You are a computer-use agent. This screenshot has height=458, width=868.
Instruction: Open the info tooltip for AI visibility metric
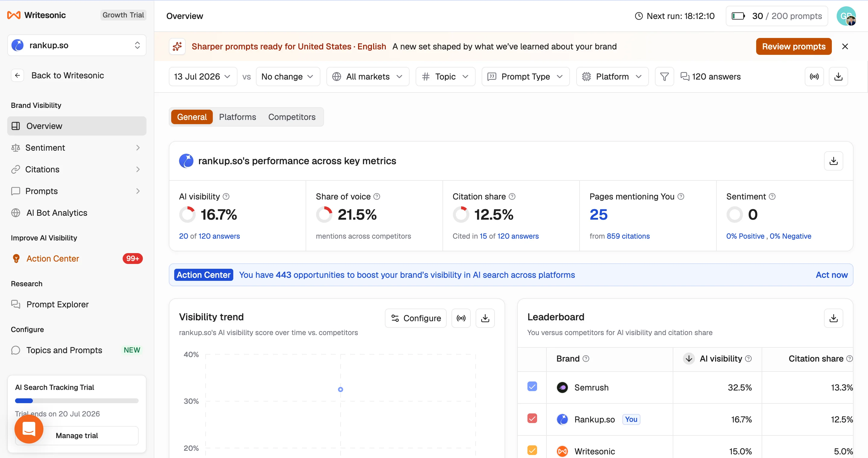(x=226, y=196)
